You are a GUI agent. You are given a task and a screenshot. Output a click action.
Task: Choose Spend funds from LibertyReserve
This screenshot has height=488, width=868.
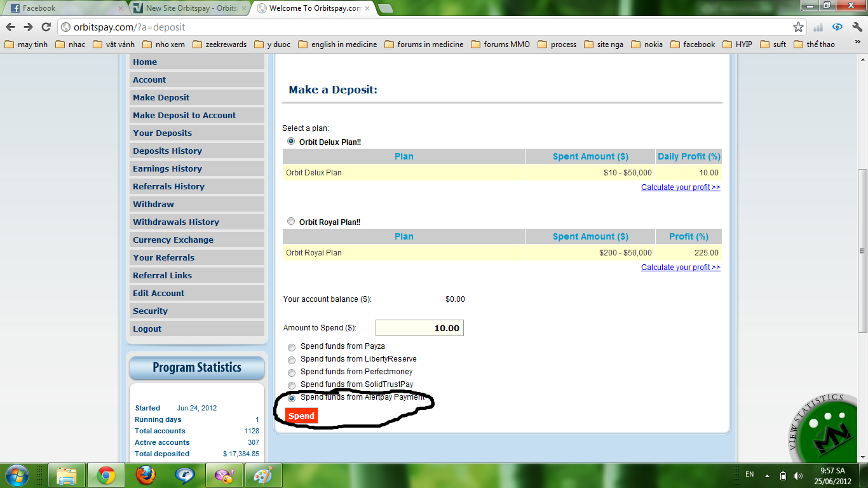coord(292,360)
